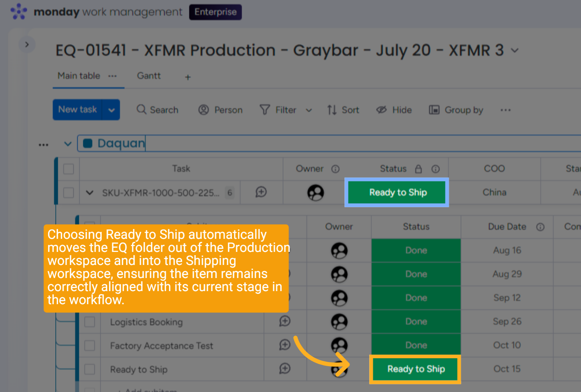
Task: Change the SKU-XFMR task Ready to Ship status
Action: [x=397, y=192]
